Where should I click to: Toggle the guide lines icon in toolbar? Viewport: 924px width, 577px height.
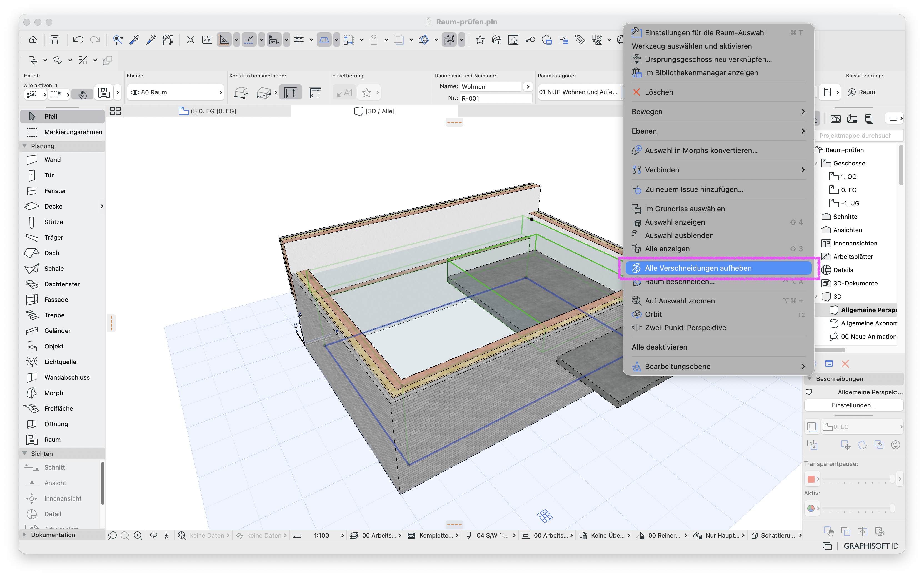click(224, 40)
